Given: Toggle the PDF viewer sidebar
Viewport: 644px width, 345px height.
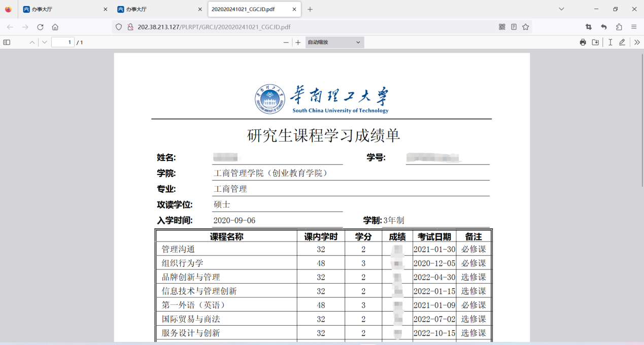Looking at the screenshot, I should point(7,43).
